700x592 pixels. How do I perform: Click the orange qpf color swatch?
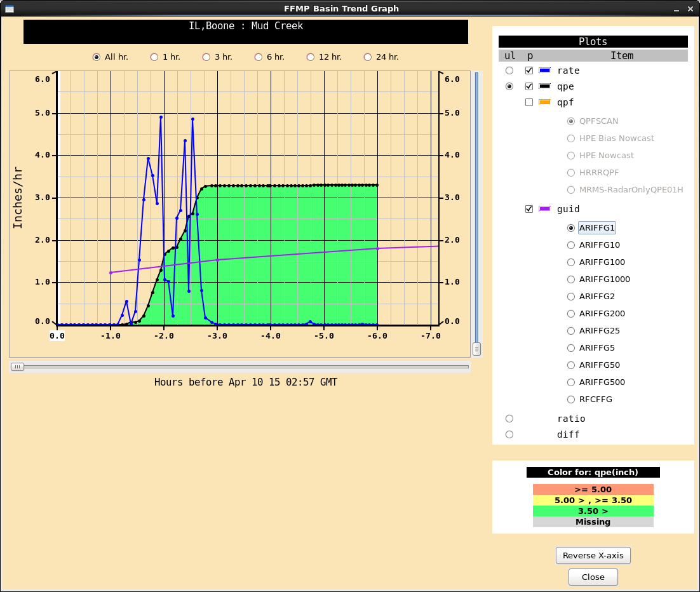(x=544, y=102)
